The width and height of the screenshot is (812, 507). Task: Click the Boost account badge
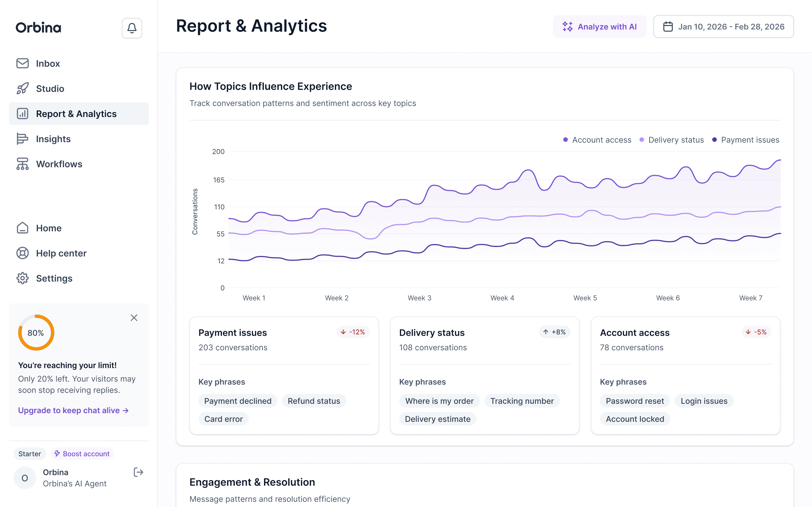82,454
